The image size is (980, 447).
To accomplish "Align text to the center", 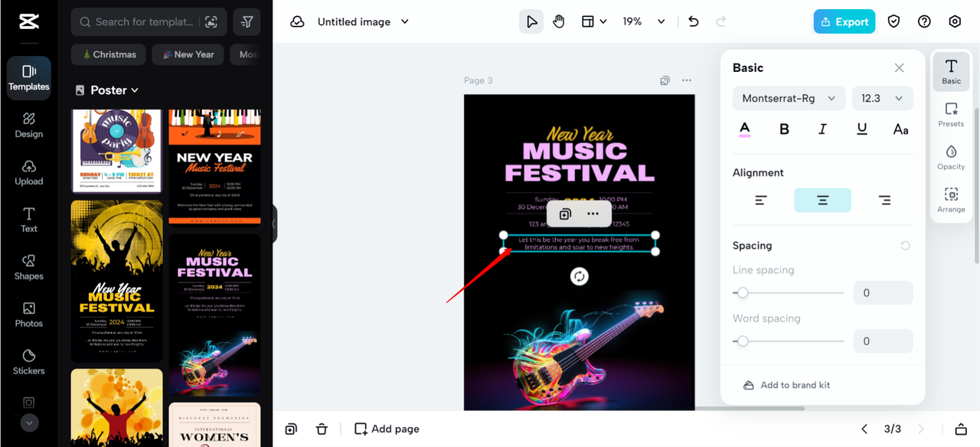I will [822, 201].
